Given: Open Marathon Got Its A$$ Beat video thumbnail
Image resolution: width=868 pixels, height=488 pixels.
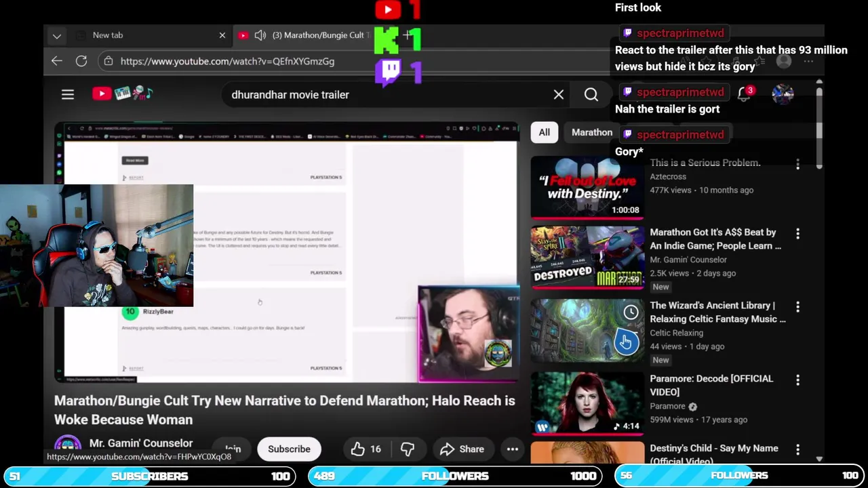Looking at the screenshot, I should click(587, 257).
